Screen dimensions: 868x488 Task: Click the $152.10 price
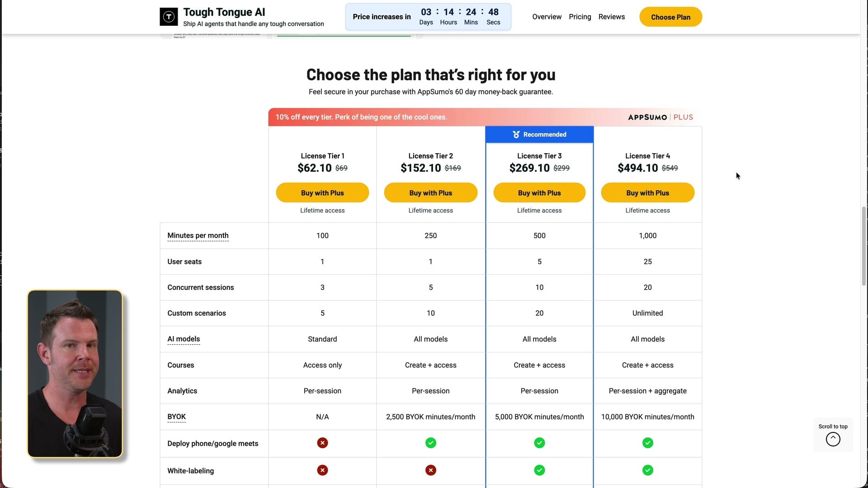(421, 168)
